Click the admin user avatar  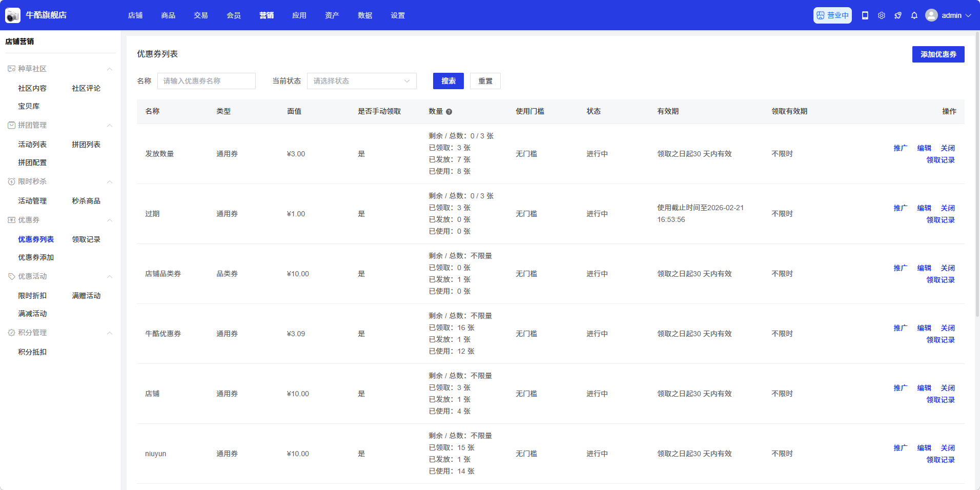[x=931, y=15]
